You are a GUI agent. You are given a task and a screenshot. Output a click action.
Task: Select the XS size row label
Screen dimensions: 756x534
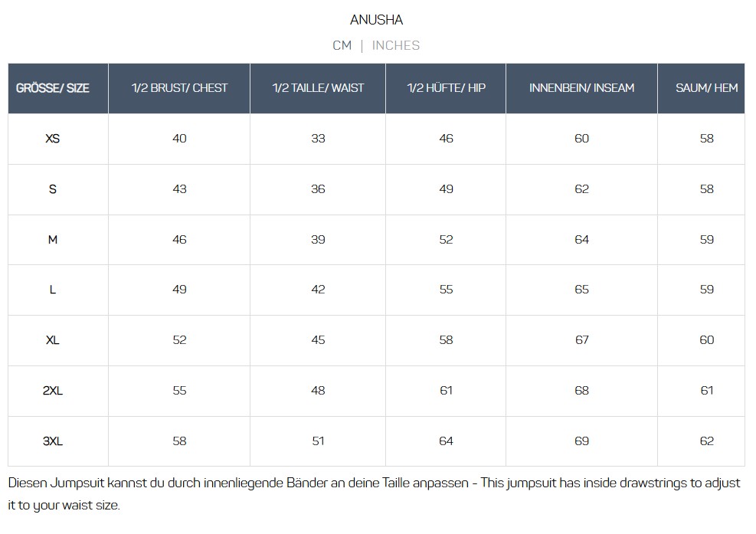[x=53, y=139]
